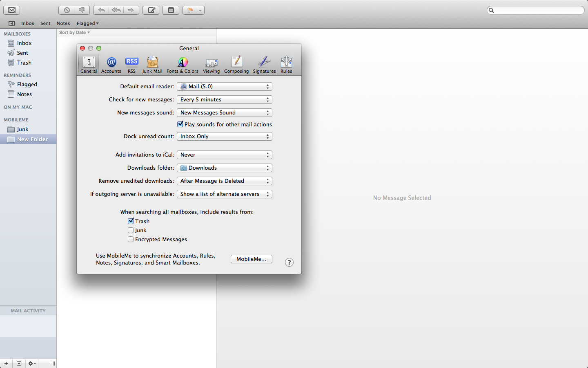Screen dimensions: 588x368
Task: Uncheck the Trash search results checkbox
Action: pyautogui.click(x=131, y=221)
